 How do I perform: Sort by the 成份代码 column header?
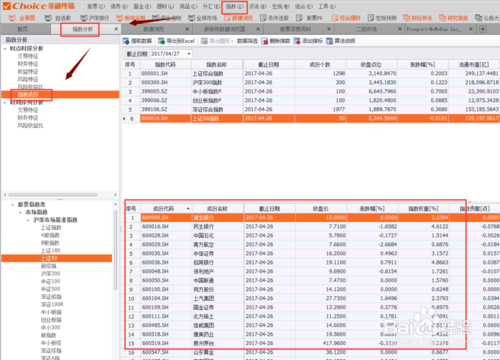163,209
